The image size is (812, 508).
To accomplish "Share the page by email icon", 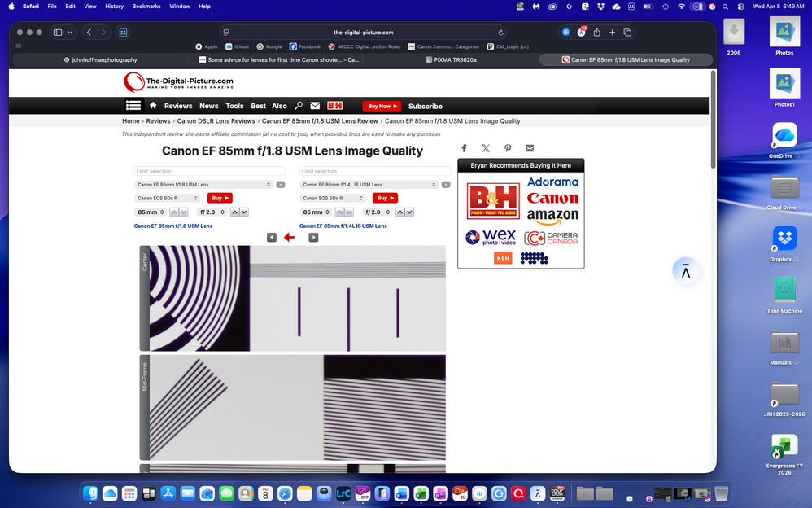I will click(529, 148).
